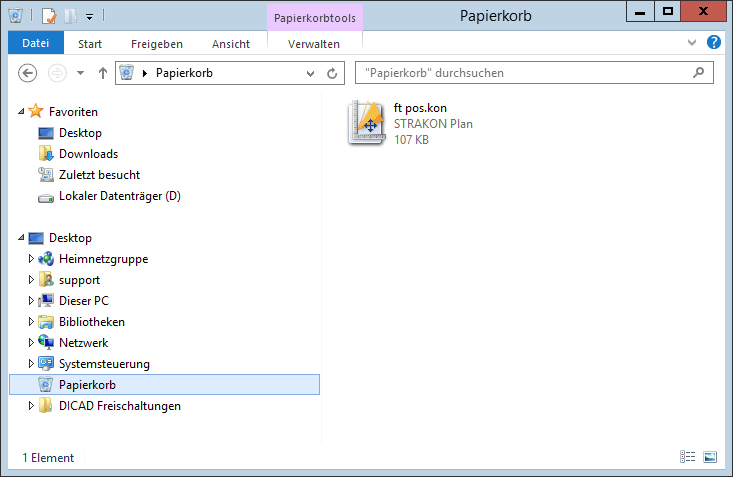Click the file name ft pos.kon
Image resolution: width=733 pixels, height=477 pixels.
pyautogui.click(x=420, y=108)
